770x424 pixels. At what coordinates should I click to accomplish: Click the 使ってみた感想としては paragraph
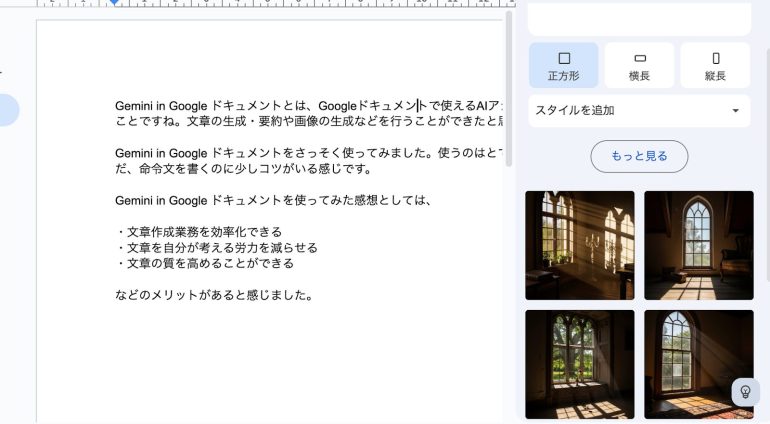272,200
